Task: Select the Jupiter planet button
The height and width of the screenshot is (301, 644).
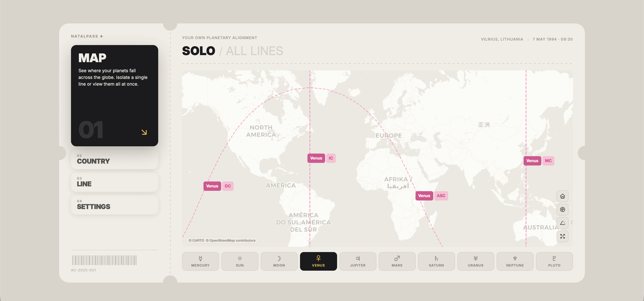Action: pyautogui.click(x=358, y=261)
